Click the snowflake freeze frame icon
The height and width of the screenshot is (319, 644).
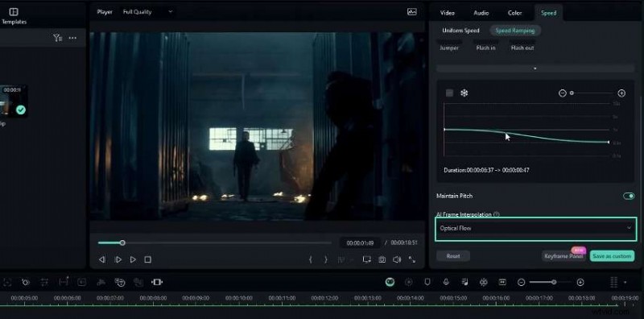click(464, 93)
